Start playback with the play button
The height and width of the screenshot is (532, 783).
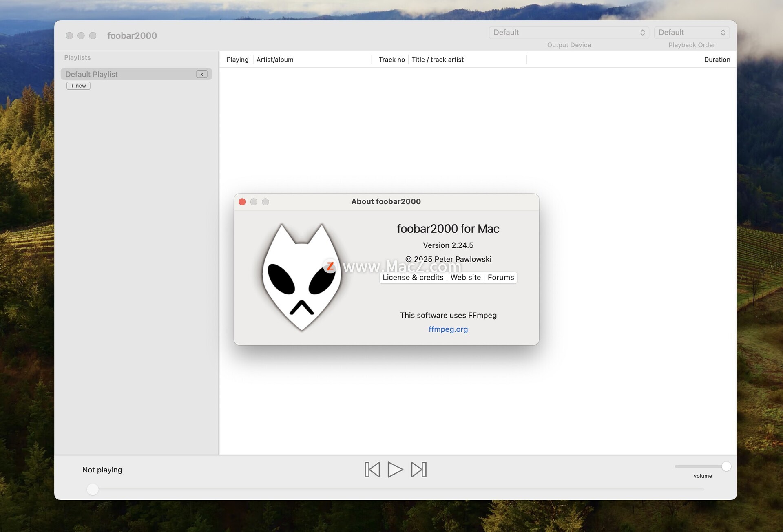(395, 470)
